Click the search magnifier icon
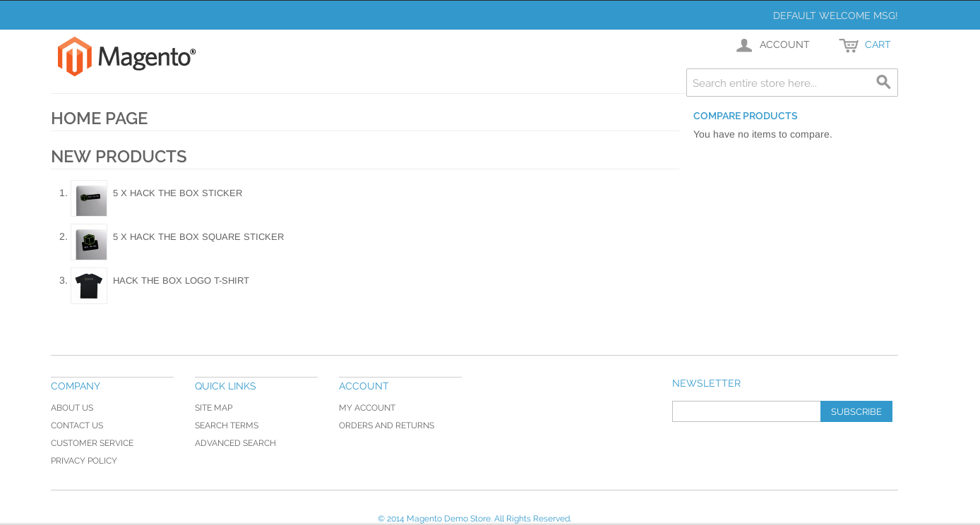This screenshot has width=980, height=525. click(883, 83)
